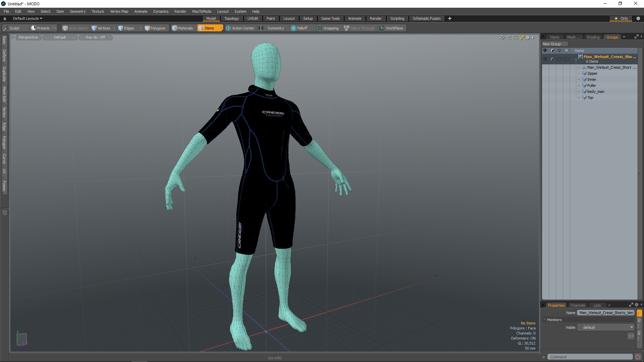
Task: Open the Deform sidebar tab
Action: (4, 56)
